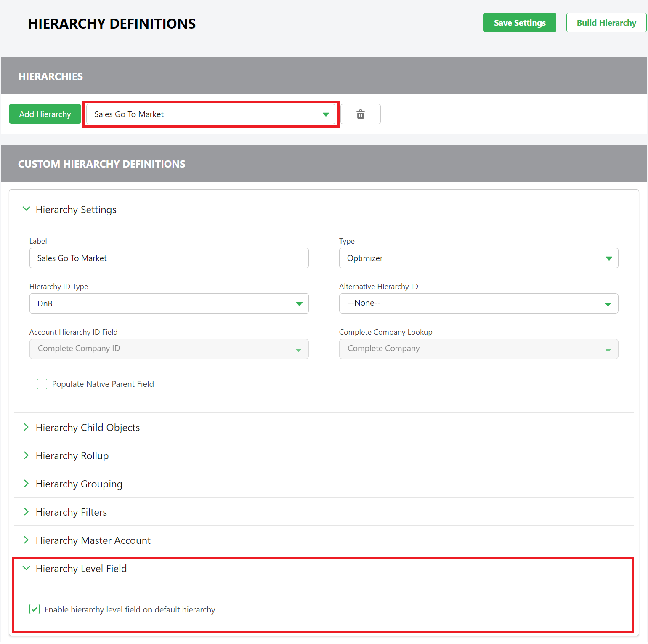Click the Build Hierarchy button
This screenshot has width=648, height=644.
click(606, 23)
